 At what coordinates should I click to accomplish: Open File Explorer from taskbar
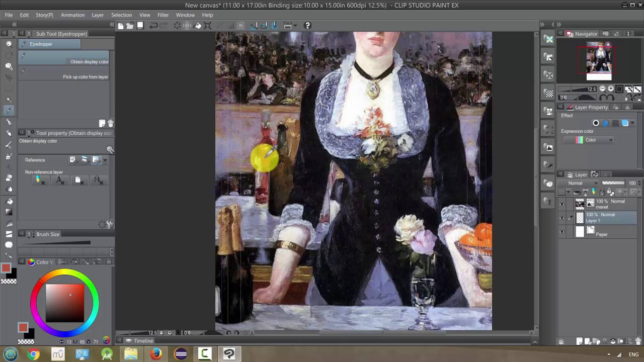point(131,354)
